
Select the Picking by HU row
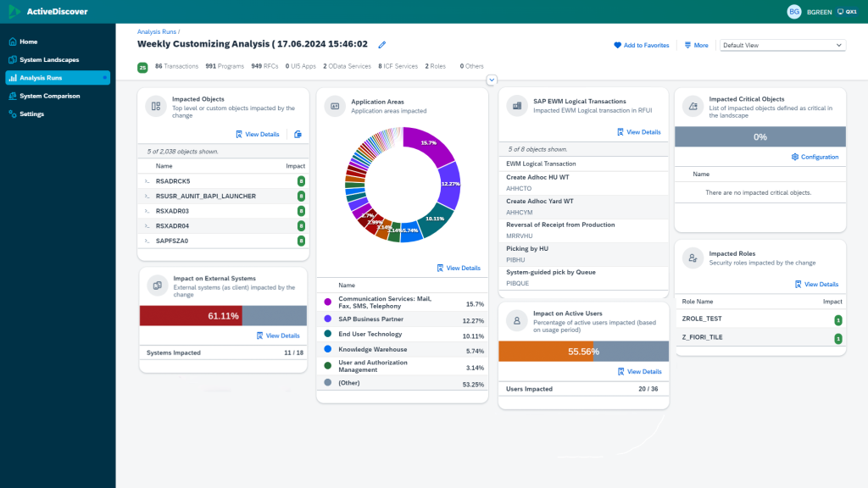click(583, 254)
